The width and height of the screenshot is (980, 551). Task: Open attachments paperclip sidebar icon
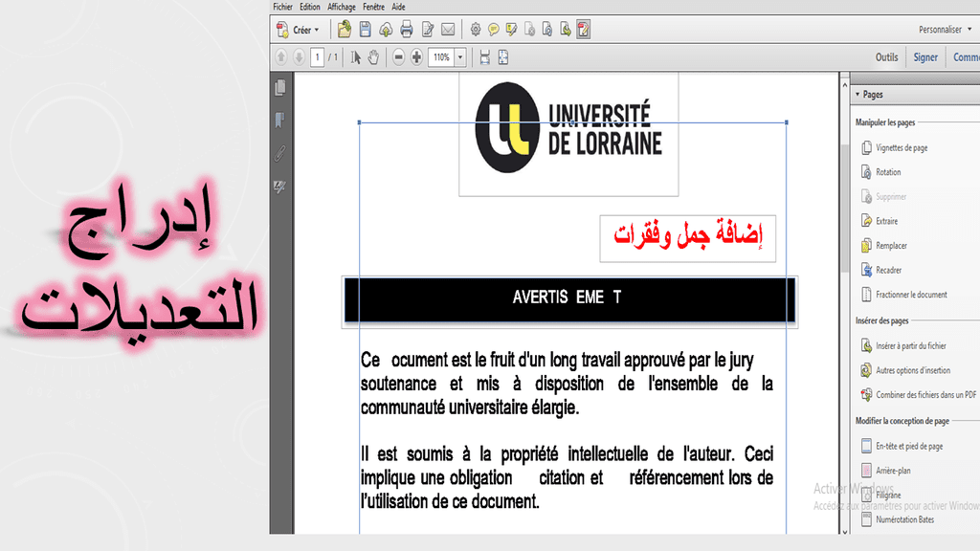coord(280,153)
